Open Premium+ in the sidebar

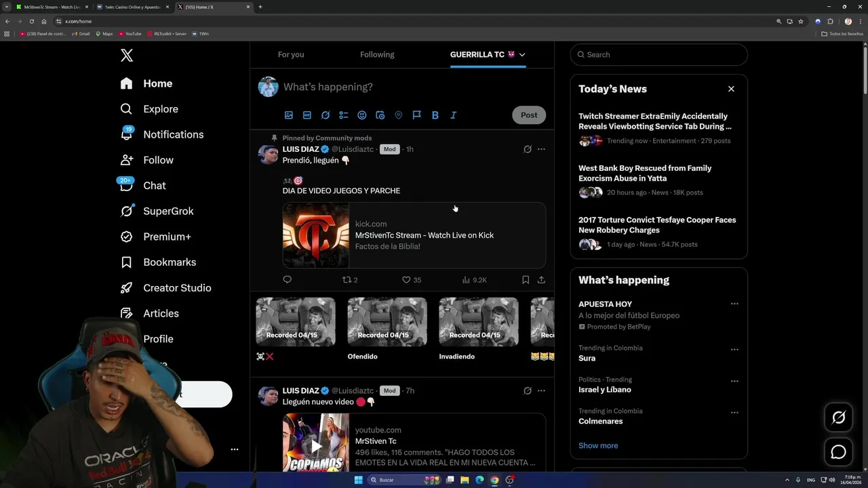click(x=155, y=237)
